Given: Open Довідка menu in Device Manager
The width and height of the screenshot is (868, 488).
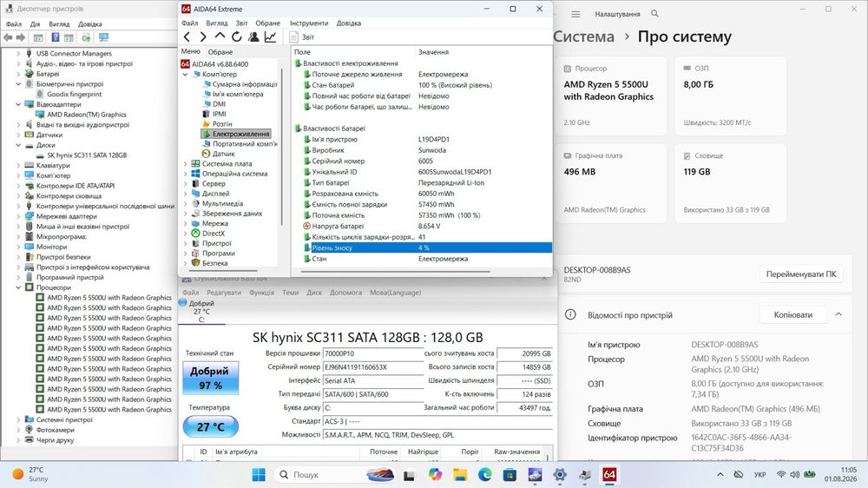Looking at the screenshot, I should pos(89,24).
